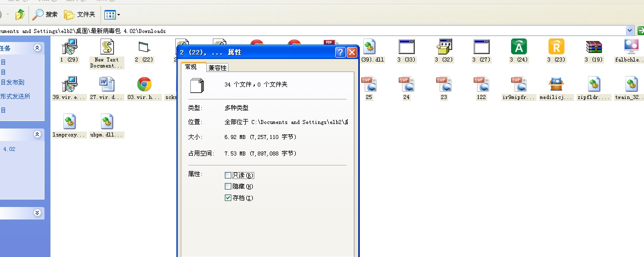644x257 pixels.
Task: Select the 3 (19) WinRAR archive file
Action: 594,47
